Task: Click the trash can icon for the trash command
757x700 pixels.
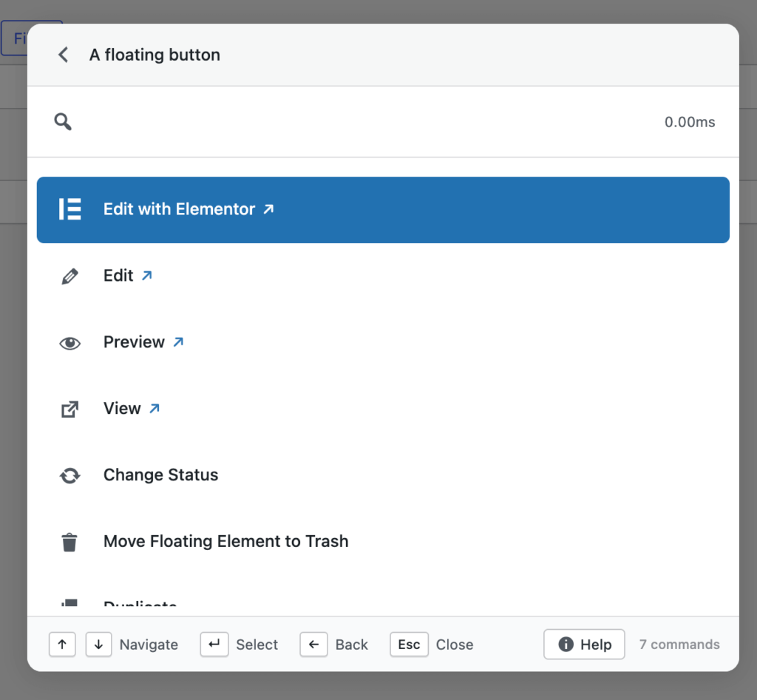Action: pyautogui.click(x=69, y=541)
